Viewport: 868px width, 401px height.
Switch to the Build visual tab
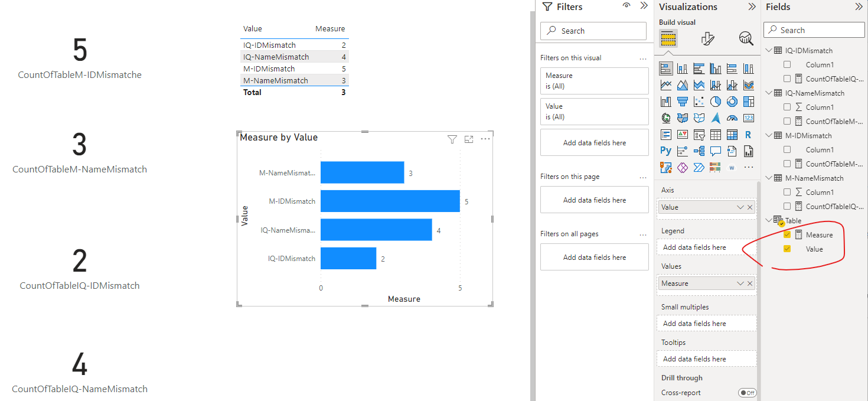[x=668, y=39]
